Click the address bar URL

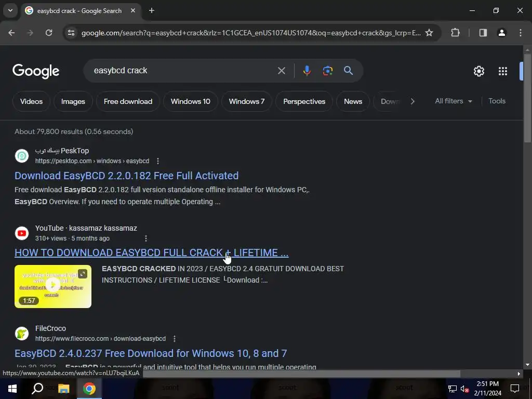(251, 33)
